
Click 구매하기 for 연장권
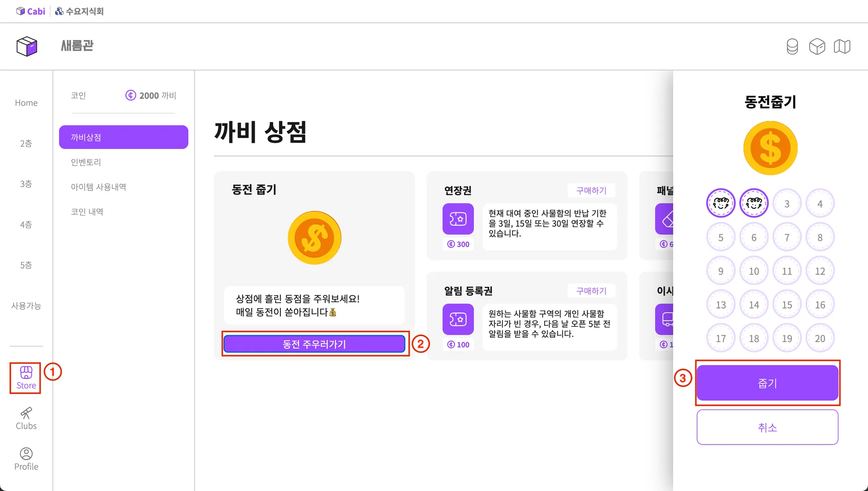point(591,191)
